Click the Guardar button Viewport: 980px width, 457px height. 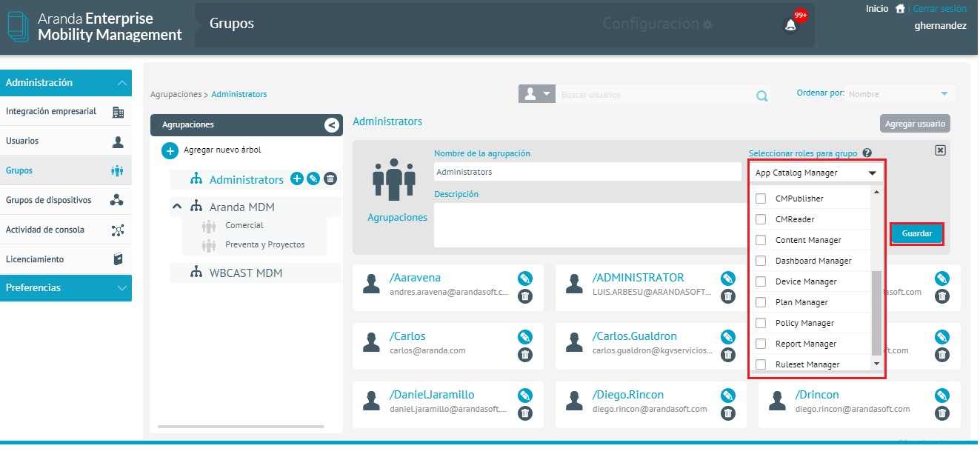916,233
